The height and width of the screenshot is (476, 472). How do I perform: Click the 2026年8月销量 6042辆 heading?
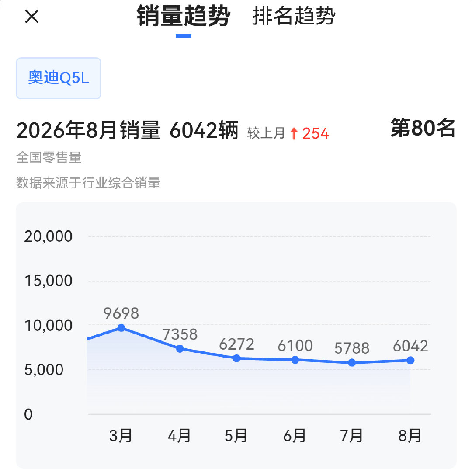[128, 130]
